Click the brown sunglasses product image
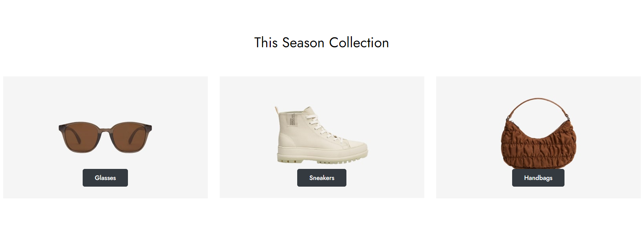Screen dimensions: 644x239 pos(105,137)
